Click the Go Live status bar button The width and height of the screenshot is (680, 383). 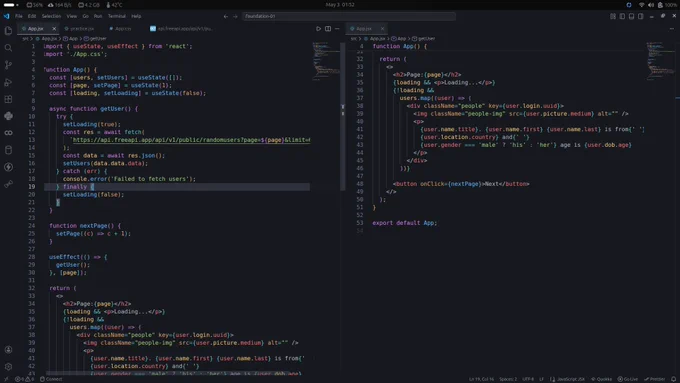(628, 379)
